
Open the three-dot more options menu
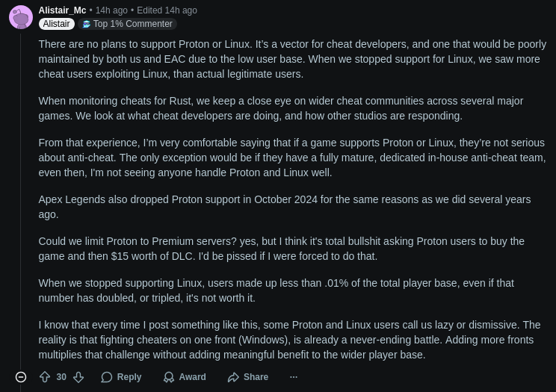[x=294, y=377]
